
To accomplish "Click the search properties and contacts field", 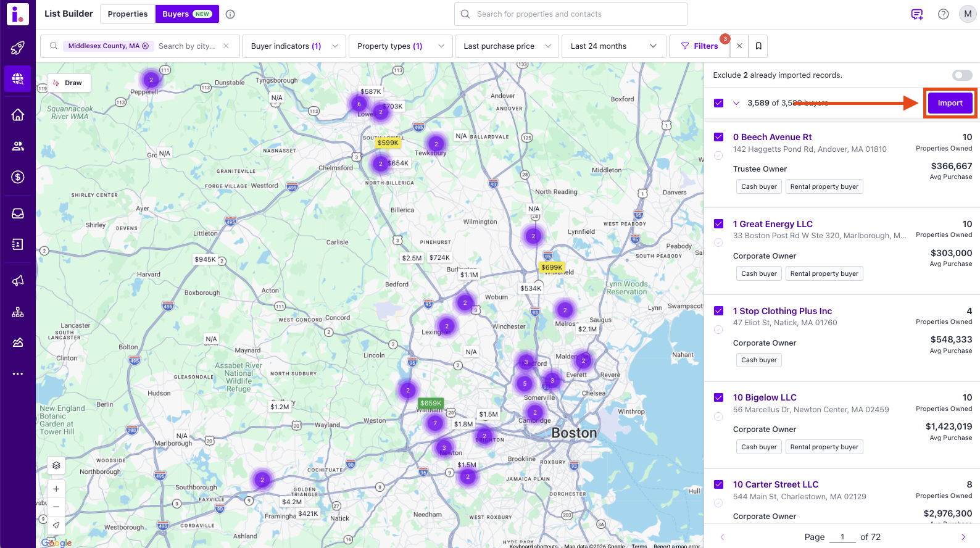I will (571, 14).
